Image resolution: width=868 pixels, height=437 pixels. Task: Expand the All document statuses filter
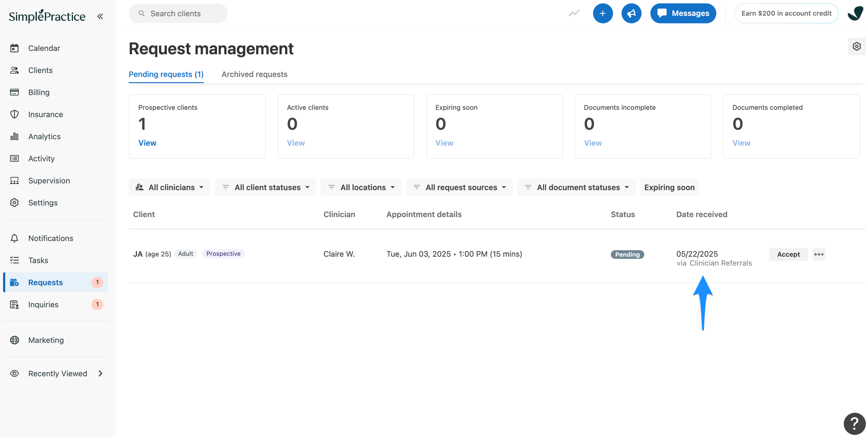coord(576,187)
